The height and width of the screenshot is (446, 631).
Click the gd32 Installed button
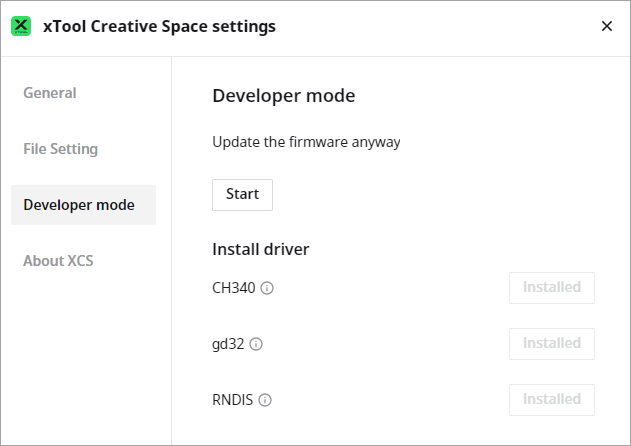tap(551, 344)
